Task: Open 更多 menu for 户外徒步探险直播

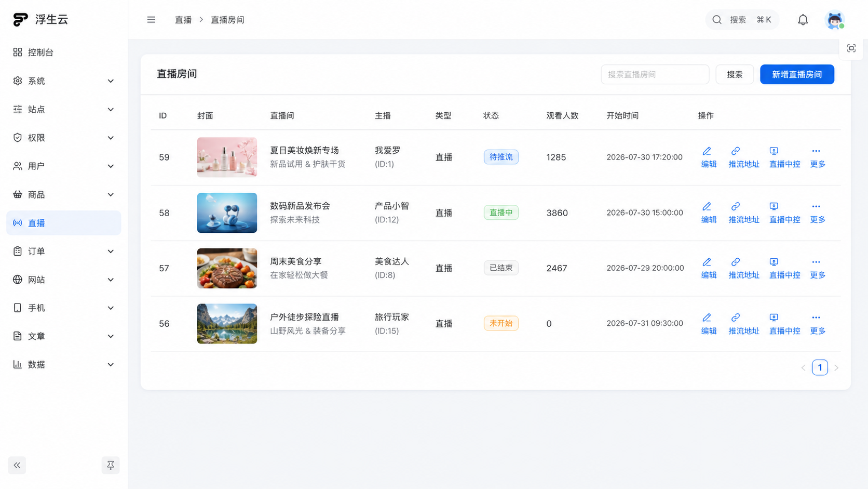Action: (x=818, y=324)
